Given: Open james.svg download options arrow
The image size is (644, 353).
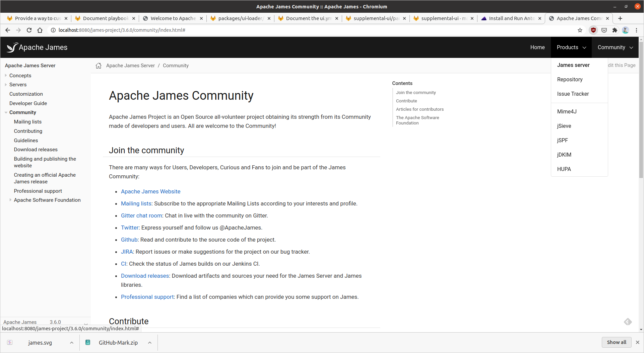Looking at the screenshot, I should pos(72,343).
